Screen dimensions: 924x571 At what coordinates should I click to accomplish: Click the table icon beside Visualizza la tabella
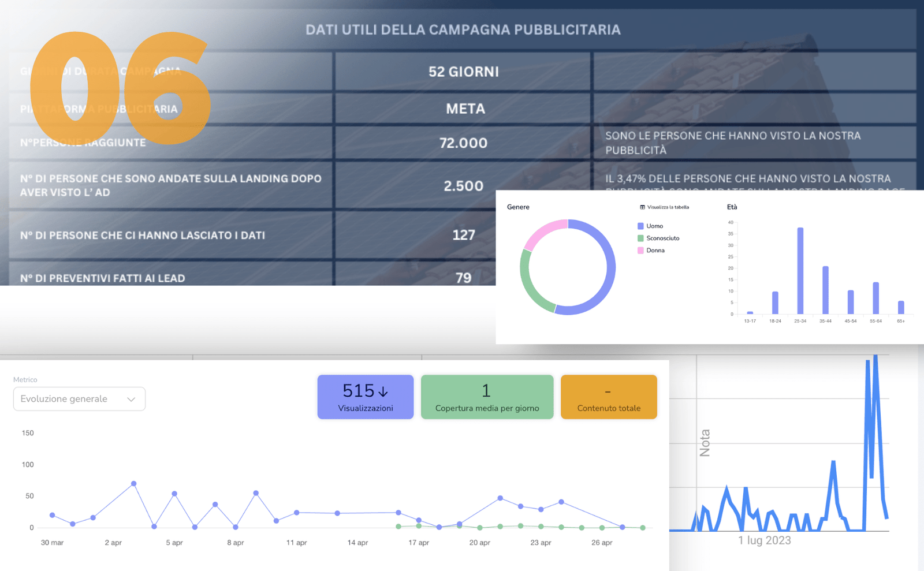pos(642,207)
